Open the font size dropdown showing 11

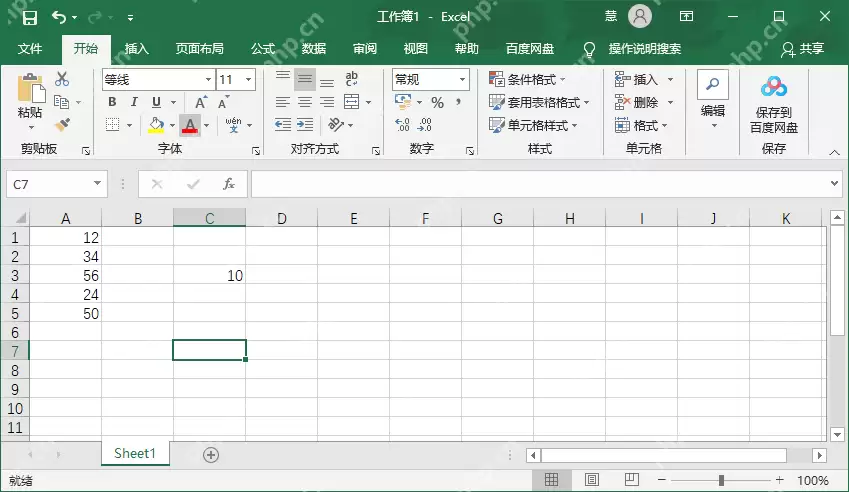tap(249, 80)
